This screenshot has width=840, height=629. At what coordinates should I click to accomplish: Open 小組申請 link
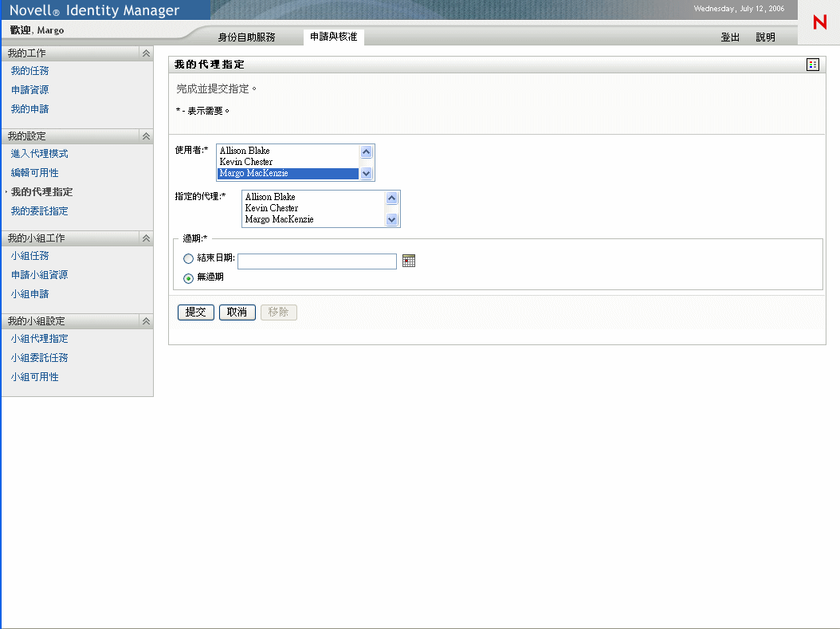(x=30, y=294)
